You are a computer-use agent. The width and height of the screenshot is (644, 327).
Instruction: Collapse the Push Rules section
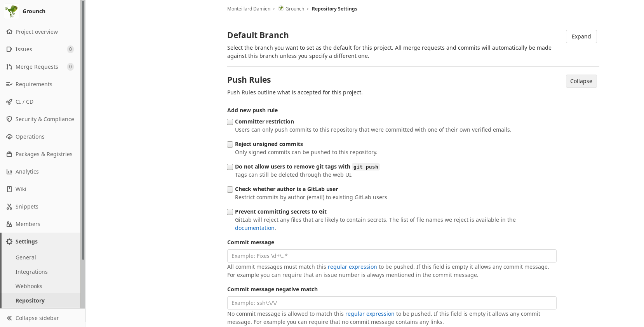(x=581, y=81)
